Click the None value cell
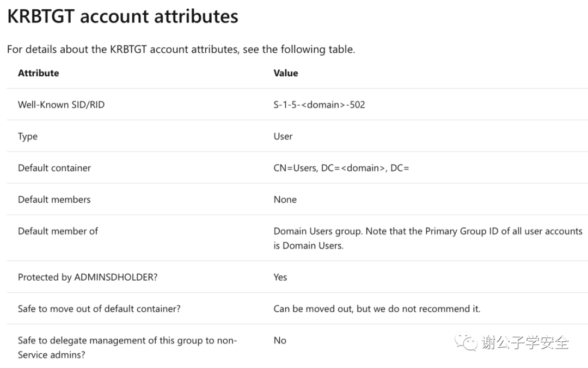 [285, 200]
